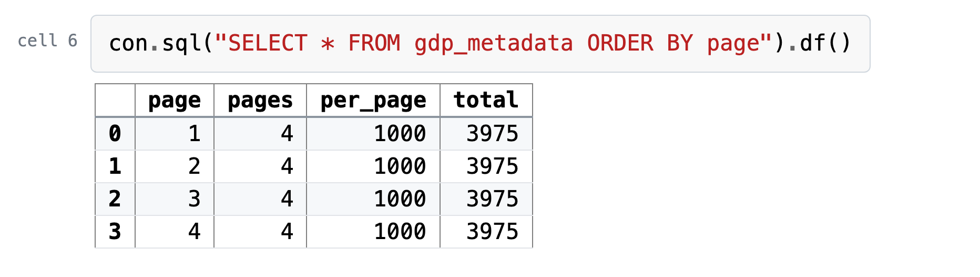Click the 'page' column header
Image resolution: width=980 pixels, height=277 pixels.
(175, 100)
